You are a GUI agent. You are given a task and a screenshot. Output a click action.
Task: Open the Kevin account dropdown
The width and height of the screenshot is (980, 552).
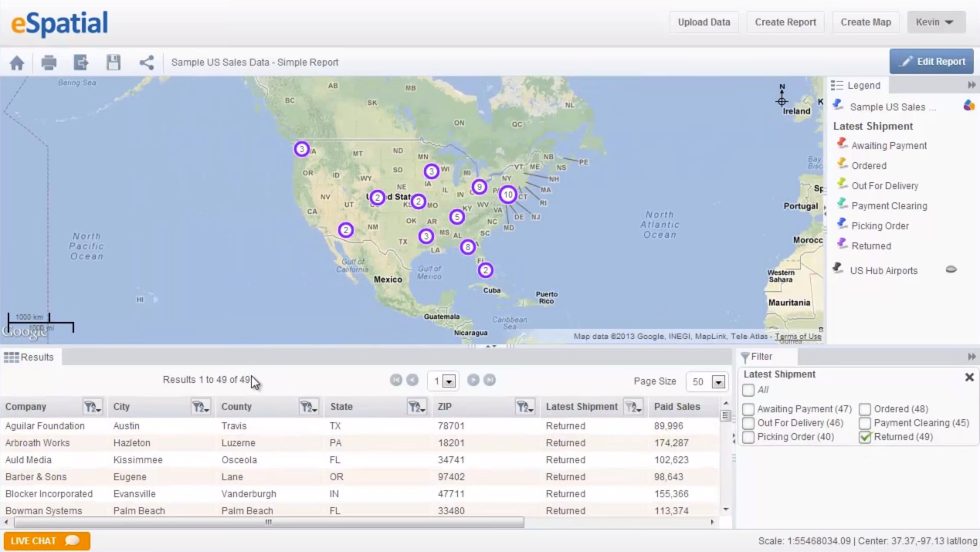pos(936,22)
